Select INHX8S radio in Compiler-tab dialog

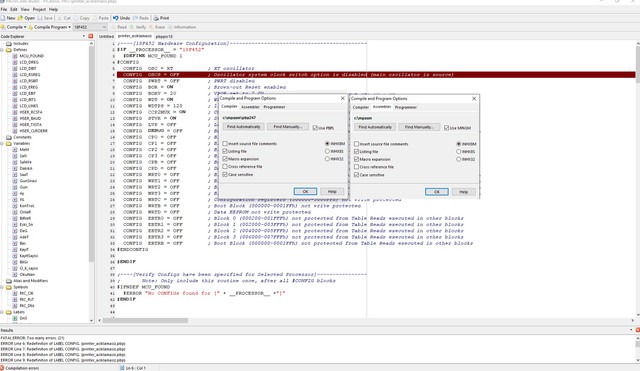[327, 151]
